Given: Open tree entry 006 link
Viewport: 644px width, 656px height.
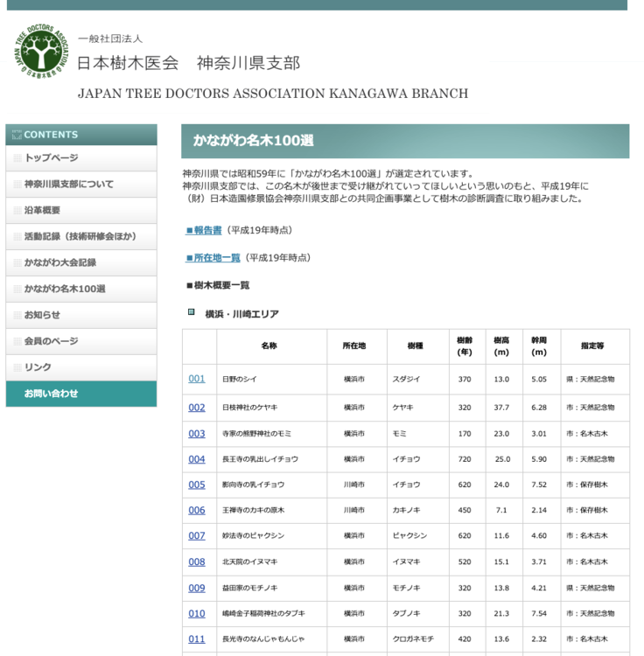Looking at the screenshot, I should tap(197, 510).
